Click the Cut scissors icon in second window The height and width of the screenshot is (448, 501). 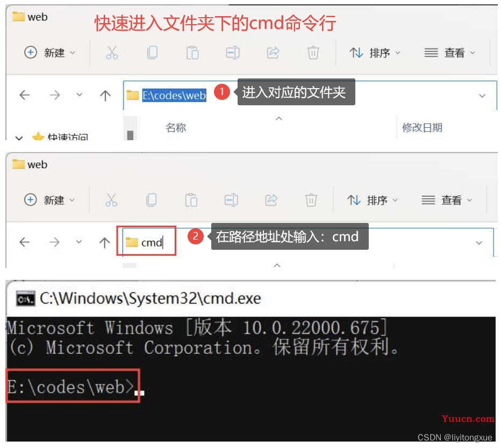[x=111, y=200]
